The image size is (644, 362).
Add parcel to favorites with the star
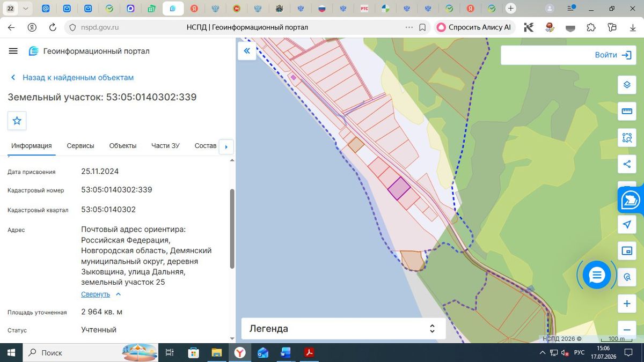click(x=17, y=121)
